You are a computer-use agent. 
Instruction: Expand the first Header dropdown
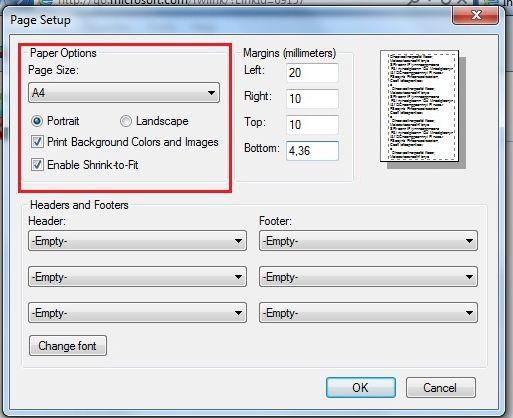[x=137, y=241]
